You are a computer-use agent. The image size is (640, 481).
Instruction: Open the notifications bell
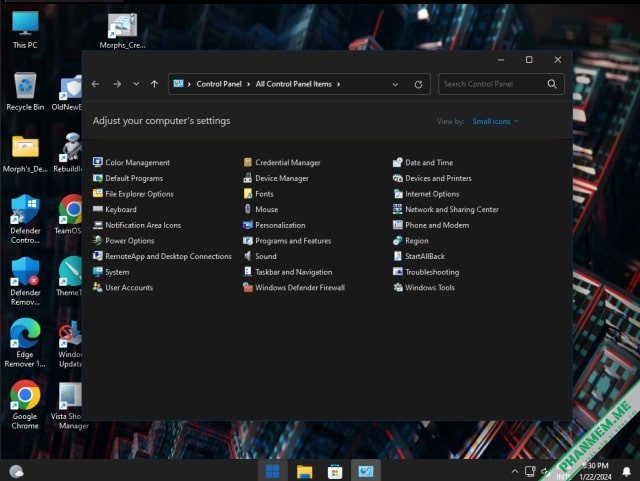coord(627,472)
